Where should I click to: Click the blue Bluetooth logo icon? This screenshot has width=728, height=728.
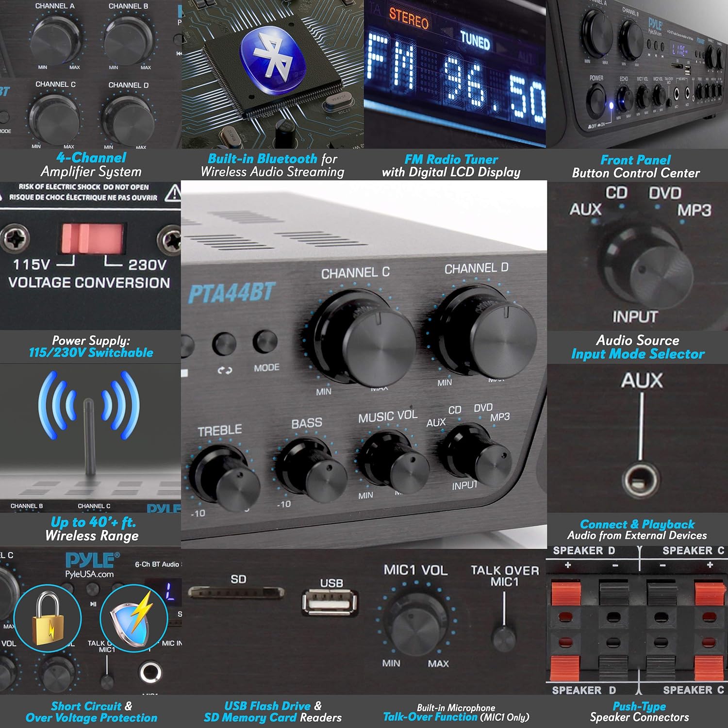(272, 56)
